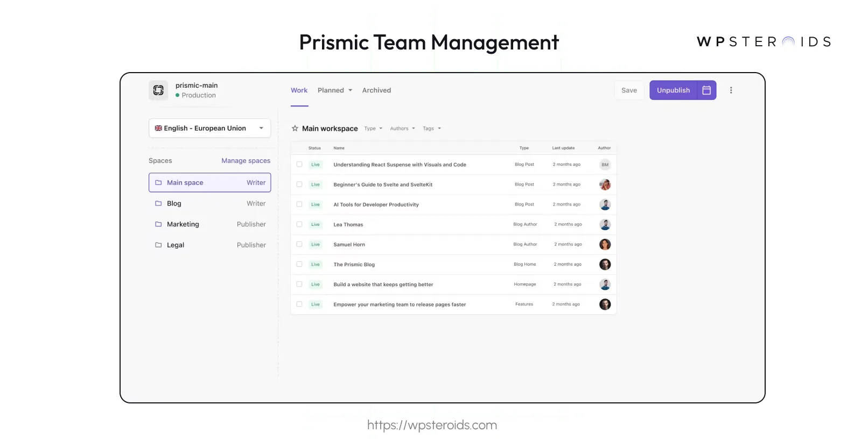Open Understanding React Suspense with Visuals and Code

(x=400, y=165)
